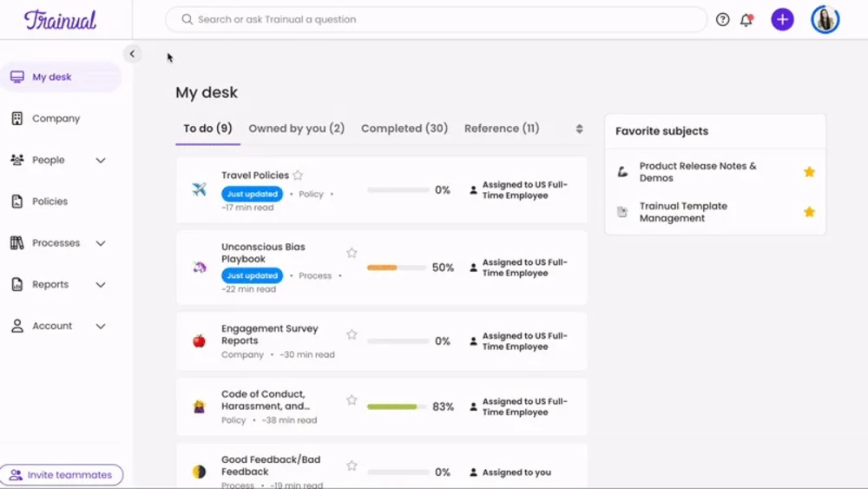Click Just updated badge on Unconscious Bias Playbook

(x=252, y=275)
